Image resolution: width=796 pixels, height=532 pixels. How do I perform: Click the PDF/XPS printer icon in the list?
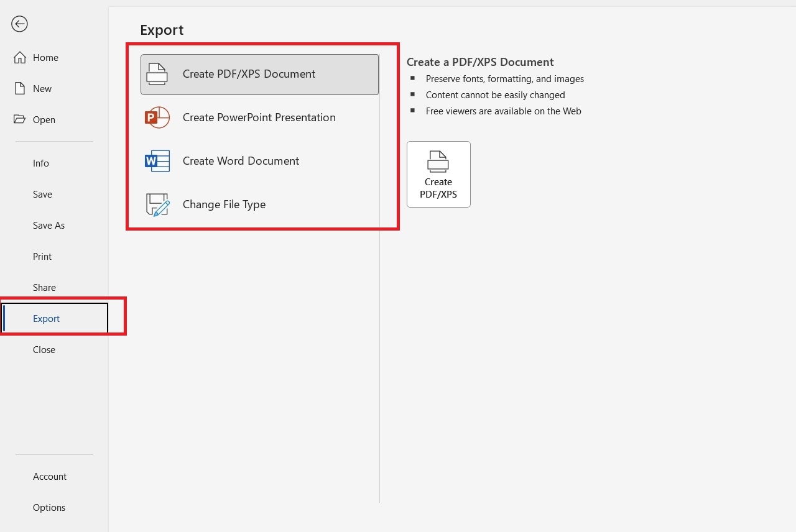click(x=157, y=74)
